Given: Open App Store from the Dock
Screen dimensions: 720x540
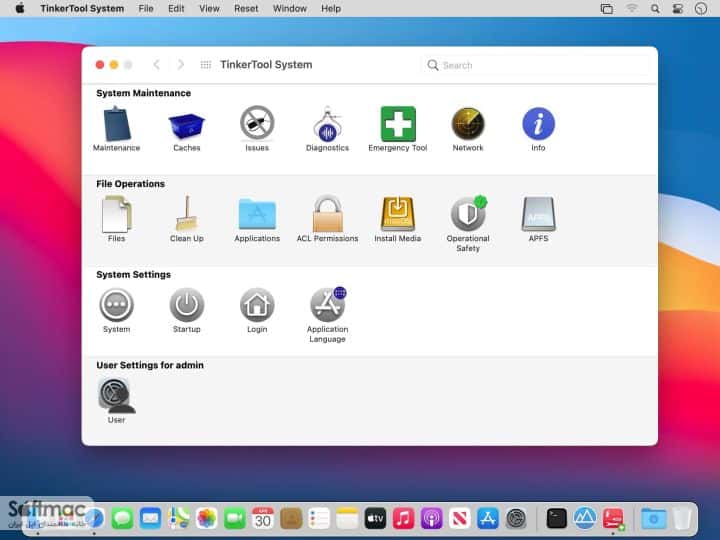Looking at the screenshot, I should [x=488, y=519].
